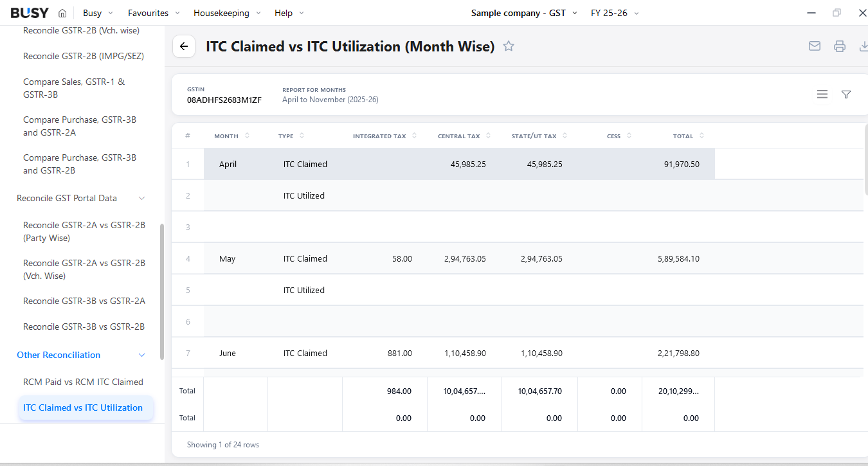This screenshot has height=466, width=868.
Task: Collapse Other Reconciliation section chevron
Action: click(142, 355)
